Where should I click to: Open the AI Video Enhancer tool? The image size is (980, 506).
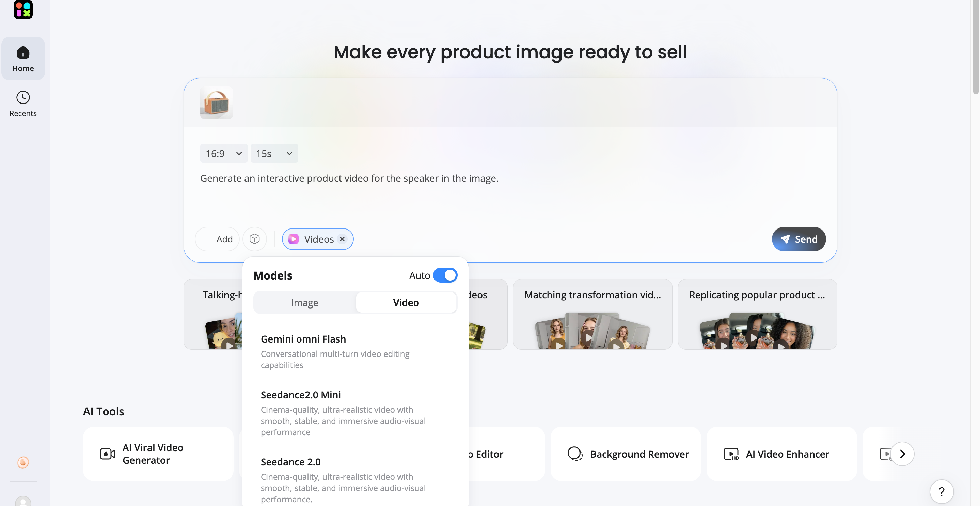781,454
